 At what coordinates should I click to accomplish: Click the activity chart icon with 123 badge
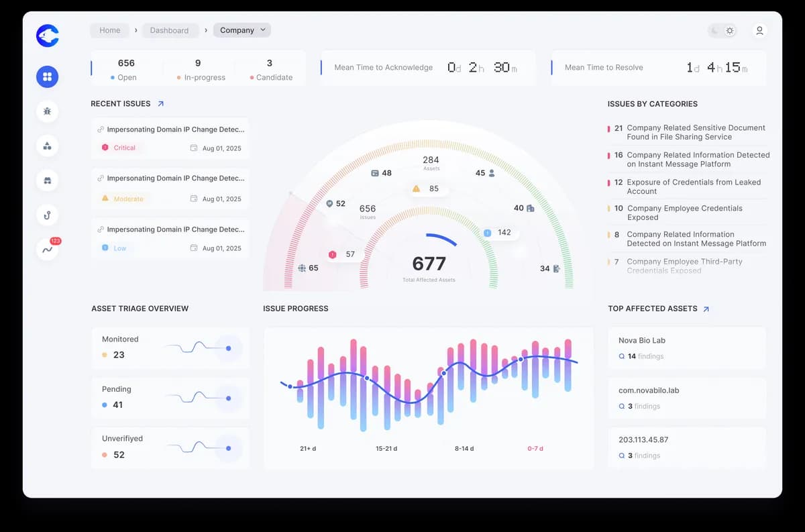(x=47, y=250)
